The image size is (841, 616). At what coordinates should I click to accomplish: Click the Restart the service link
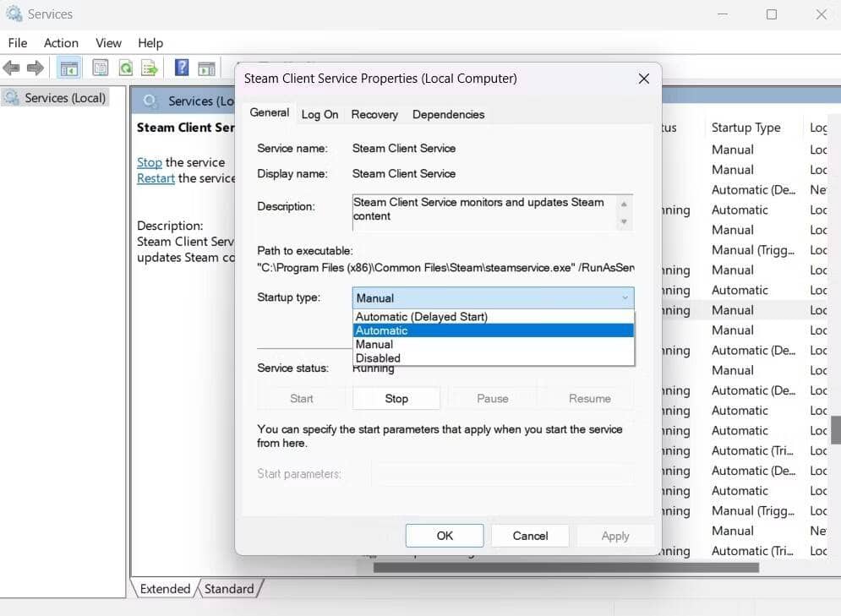pyautogui.click(x=156, y=178)
